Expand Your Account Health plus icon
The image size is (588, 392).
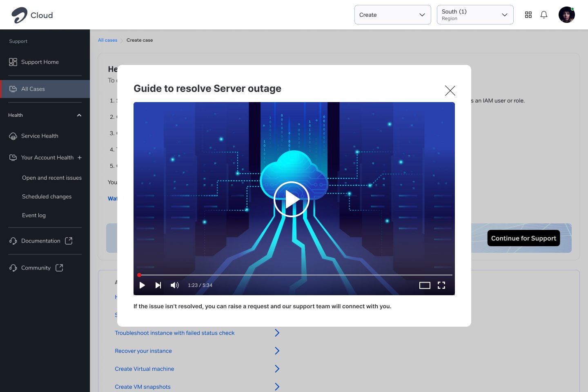pyautogui.click(x=80, y=158)
